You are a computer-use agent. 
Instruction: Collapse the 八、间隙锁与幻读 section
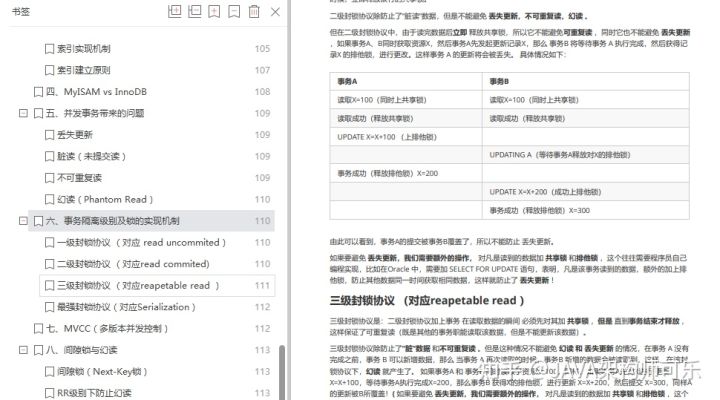23,350
